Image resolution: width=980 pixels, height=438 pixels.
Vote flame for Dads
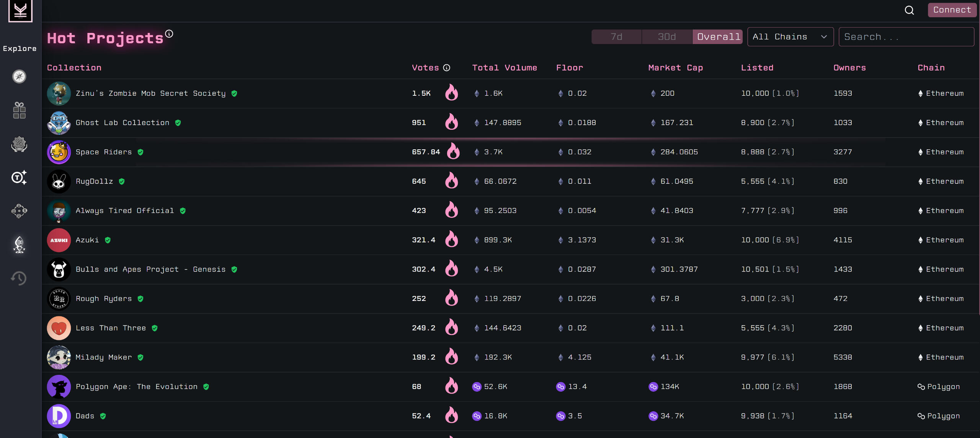pyautogui.click(x=452, y=415)
